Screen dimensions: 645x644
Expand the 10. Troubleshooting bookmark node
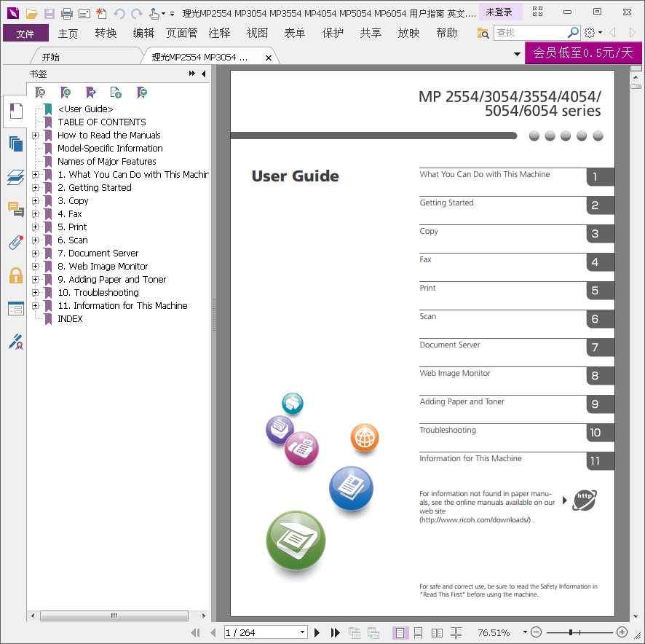(36, 293)
